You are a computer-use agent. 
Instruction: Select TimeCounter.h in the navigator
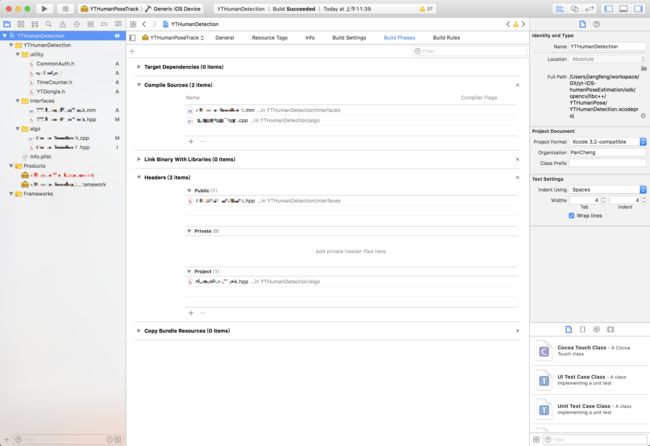(x=54, y=82)
